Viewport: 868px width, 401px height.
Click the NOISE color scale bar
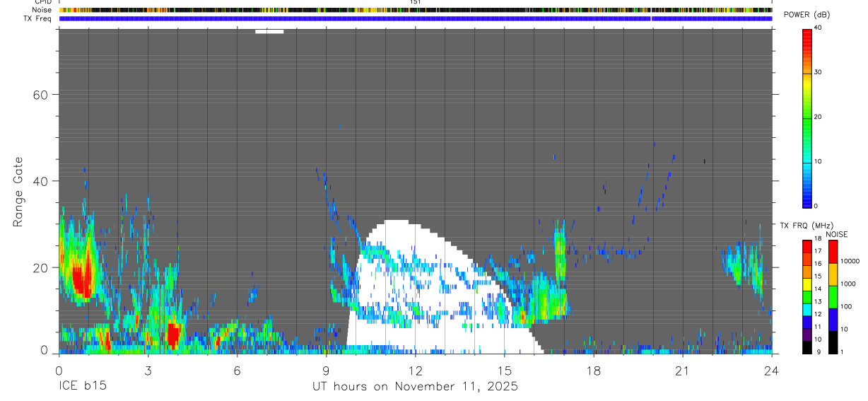coord(833,296)
